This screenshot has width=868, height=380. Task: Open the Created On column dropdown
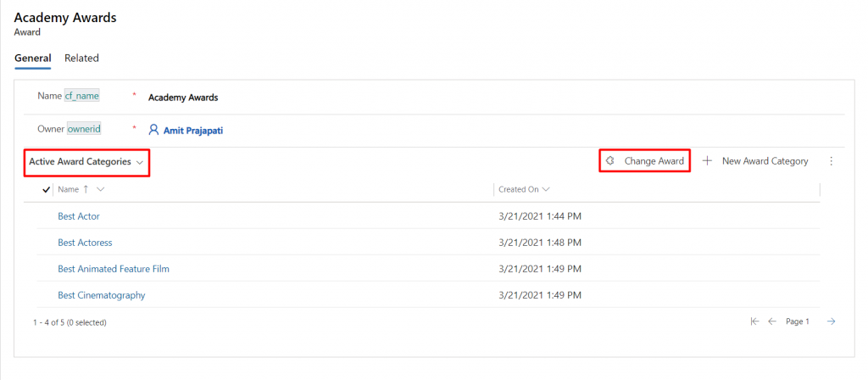524,189
